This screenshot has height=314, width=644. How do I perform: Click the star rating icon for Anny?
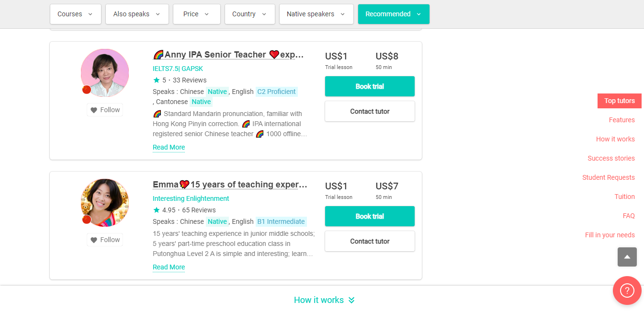coord(156,80)
